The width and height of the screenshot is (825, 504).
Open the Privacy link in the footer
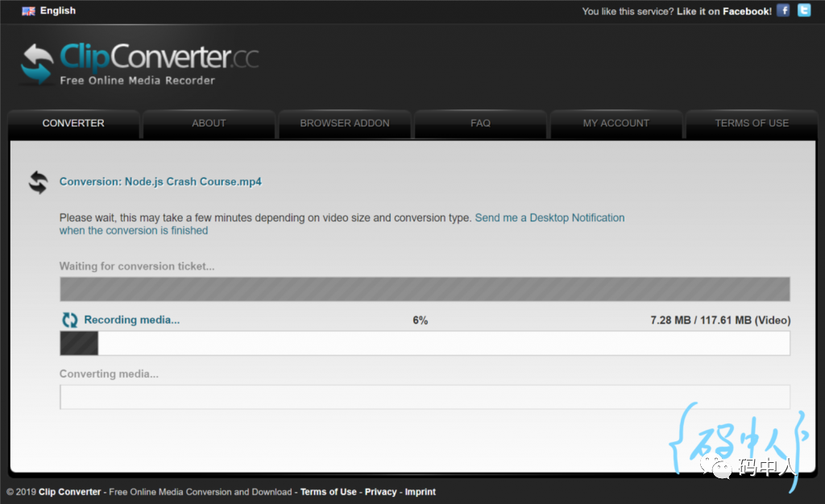(381, 492)
